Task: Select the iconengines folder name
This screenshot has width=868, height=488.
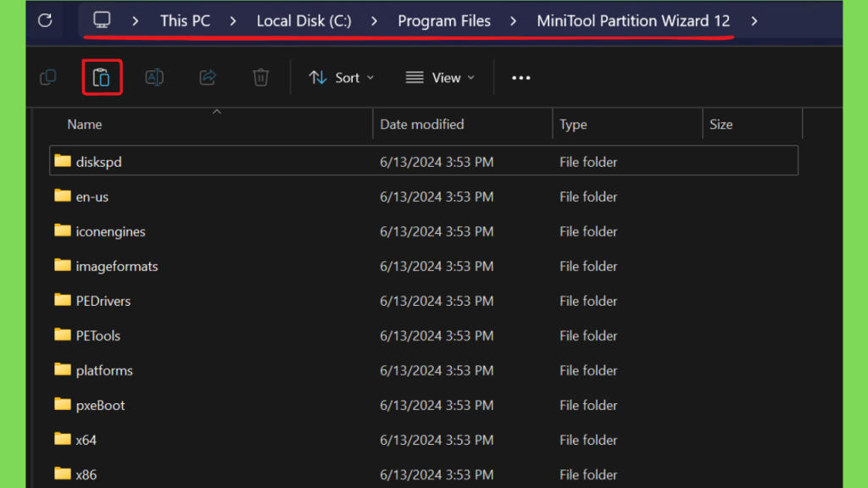Action: 111,232
